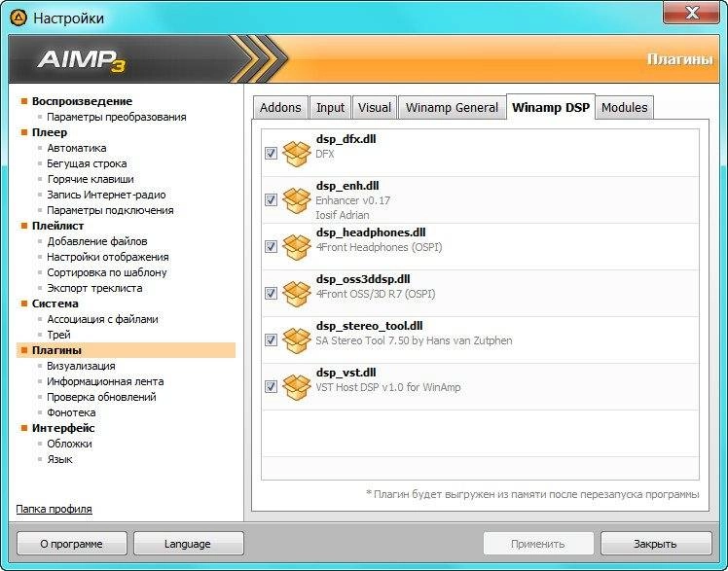Click VST Host DSP v1.0 for WinAmp text

click(388, 387)
